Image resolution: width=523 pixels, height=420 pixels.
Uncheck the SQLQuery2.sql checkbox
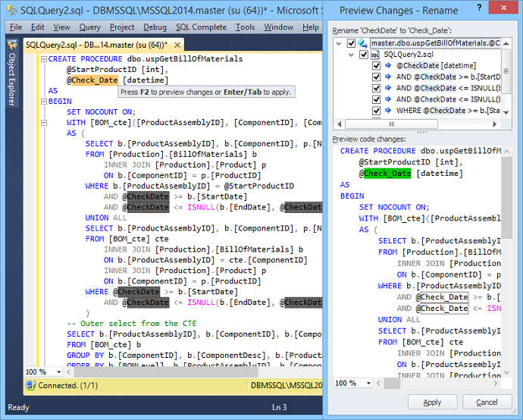pos(364,55)
